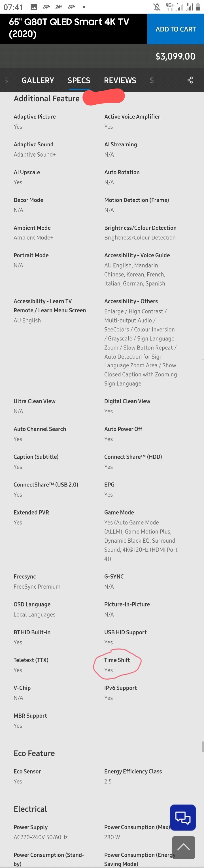Select the SPECS tab
This screenshot has width=204, height=868.
point(79,80)
